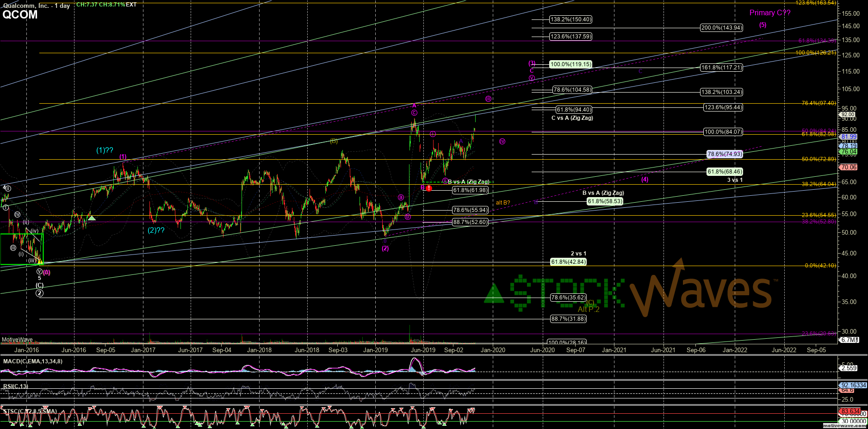Select the 50.0%(72.89) axis Fibonacci label
868x429 pixels.
click(x=818, y=159)
